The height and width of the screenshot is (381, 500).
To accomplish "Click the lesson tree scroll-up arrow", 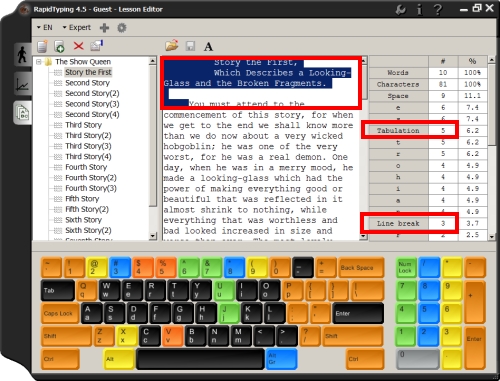I will click(153, 61).
